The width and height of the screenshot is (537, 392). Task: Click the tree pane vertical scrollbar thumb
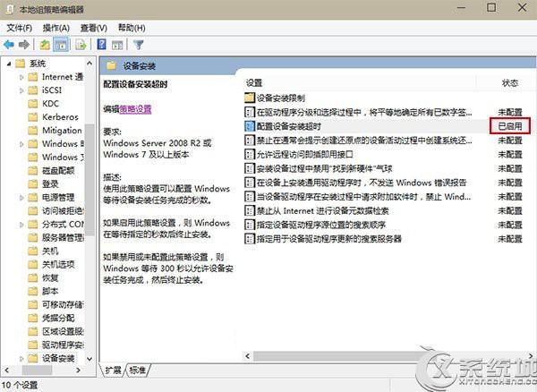coord(89,180)
